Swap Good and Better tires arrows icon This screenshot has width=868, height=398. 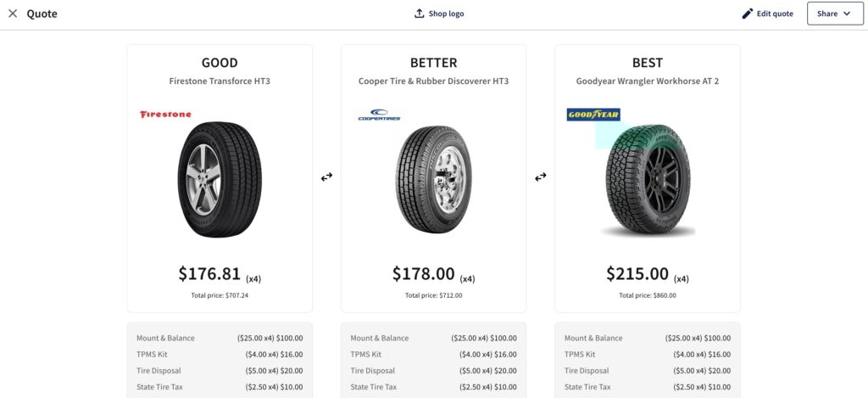pos(326,177)
